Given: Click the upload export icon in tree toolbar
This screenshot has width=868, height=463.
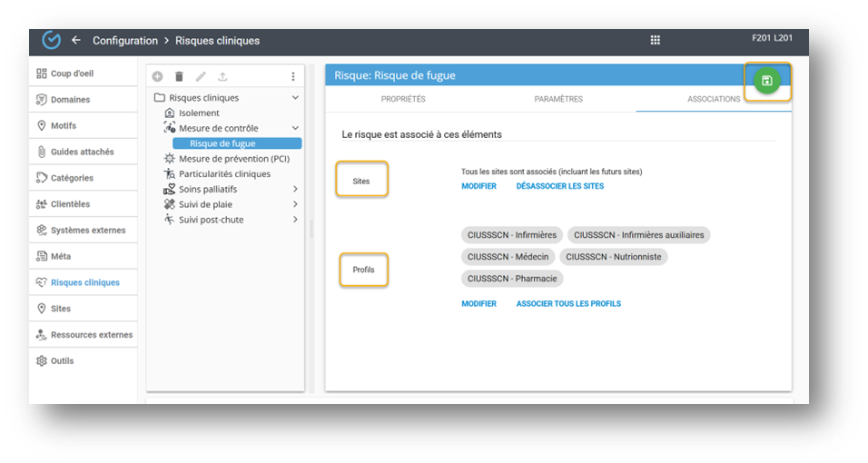Looking at the screenshot, I should click(x=223, y=77).
